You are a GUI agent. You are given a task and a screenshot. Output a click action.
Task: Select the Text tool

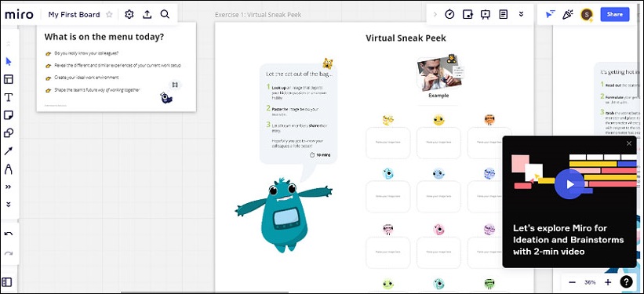tap(9, 97)
